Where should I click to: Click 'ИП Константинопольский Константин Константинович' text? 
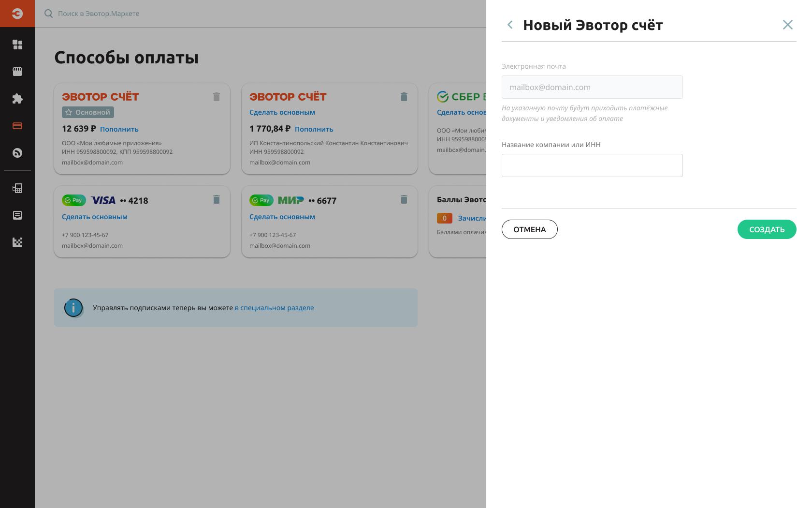point(329,143)
